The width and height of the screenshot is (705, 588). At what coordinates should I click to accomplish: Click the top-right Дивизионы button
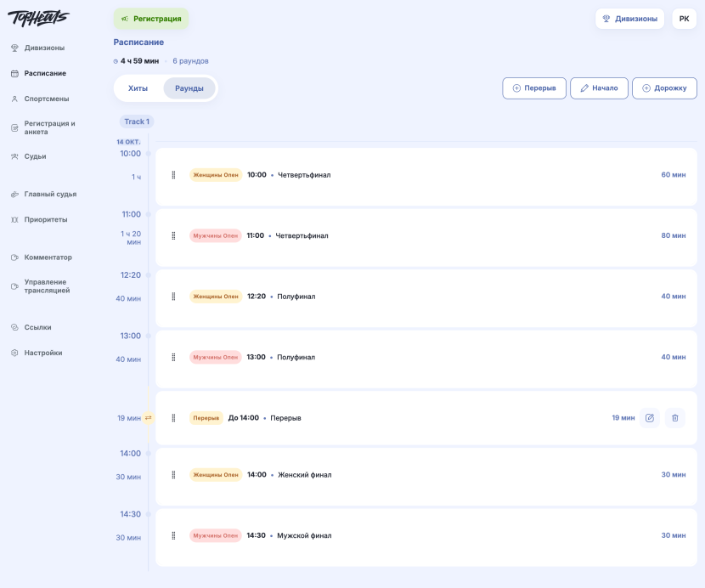point(629,19)
